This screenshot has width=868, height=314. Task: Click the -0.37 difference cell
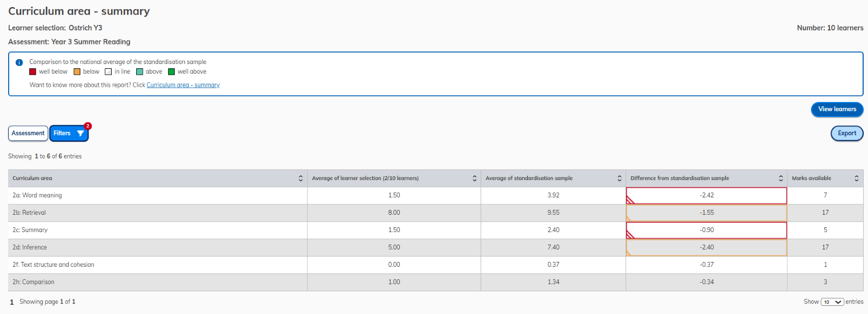706,265
